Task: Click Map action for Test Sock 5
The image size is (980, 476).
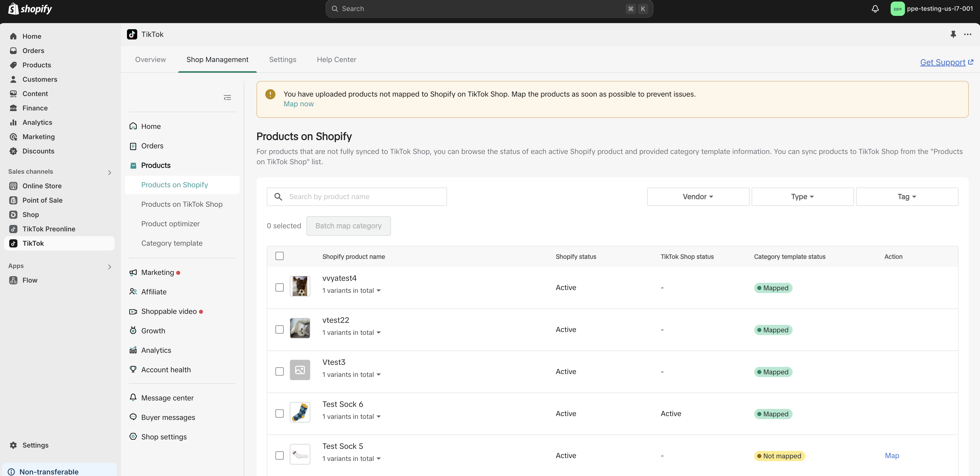Action: [892, 456]
